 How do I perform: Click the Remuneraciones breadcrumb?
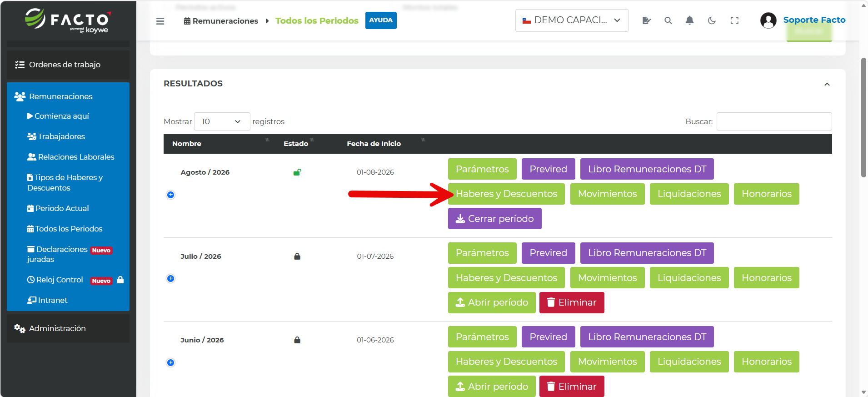click(x=221, y=21)
